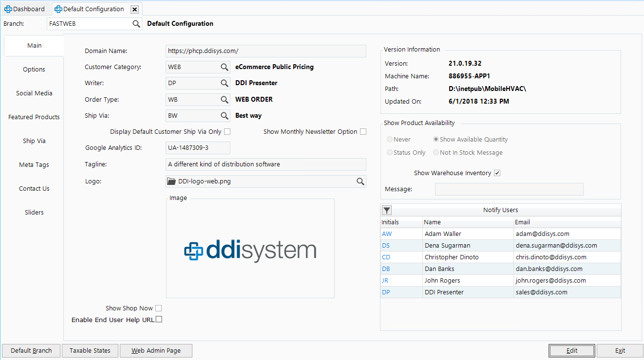
Task: Enable Show Monthly Newsletter Option
Action: (363, 131)
